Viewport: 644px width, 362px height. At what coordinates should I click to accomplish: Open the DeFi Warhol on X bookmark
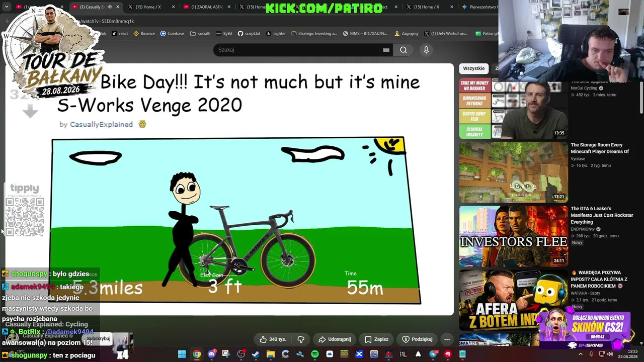pos(446,34)
